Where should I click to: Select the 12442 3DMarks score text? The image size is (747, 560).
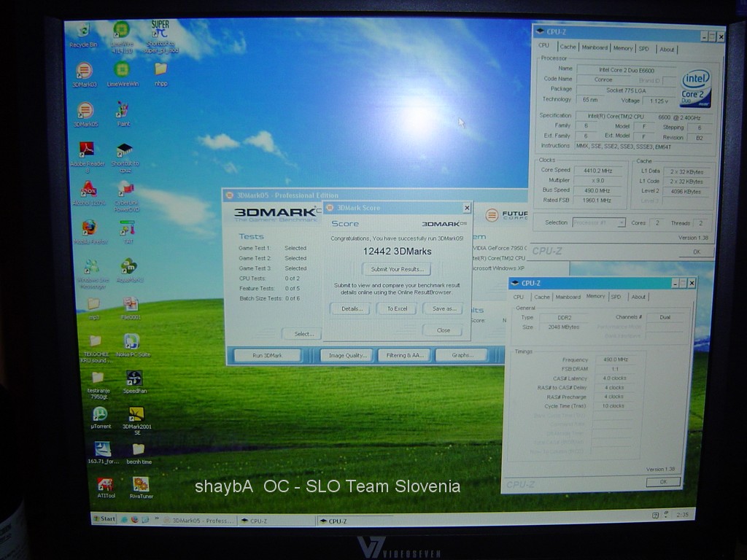click(x=397, y=252)
